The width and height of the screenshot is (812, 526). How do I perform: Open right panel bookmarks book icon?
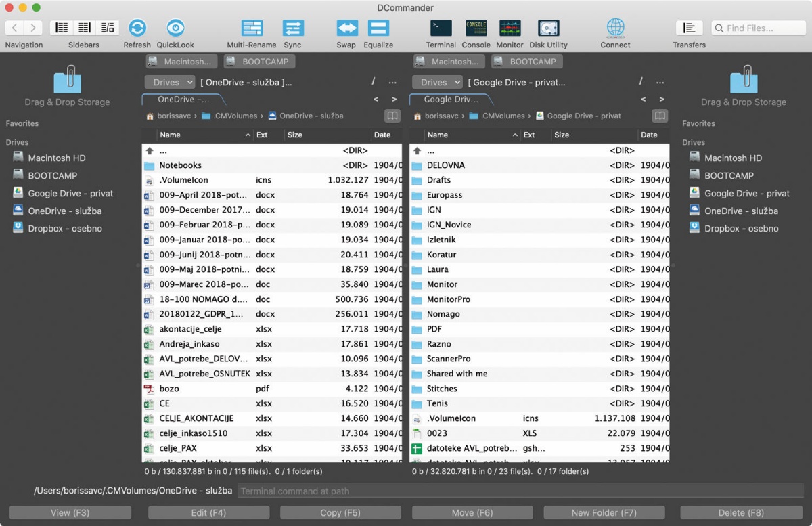[x=660, y=116]
